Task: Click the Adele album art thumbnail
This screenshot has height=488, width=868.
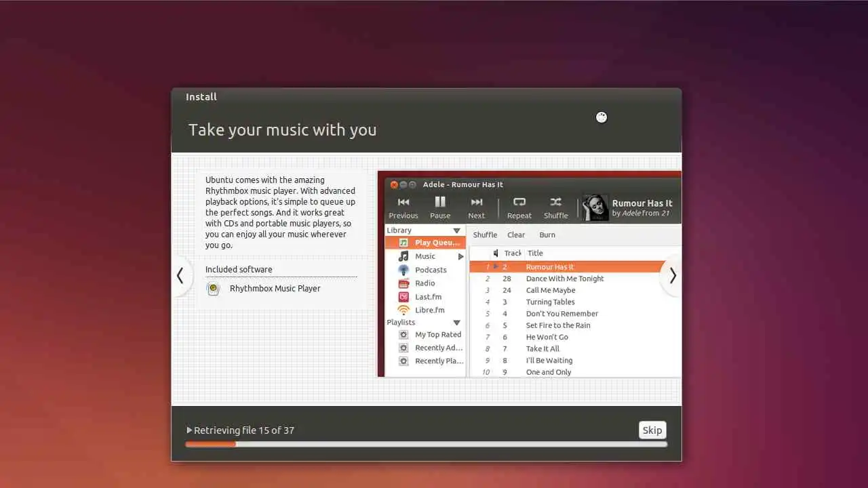Action: pos(595,208)
